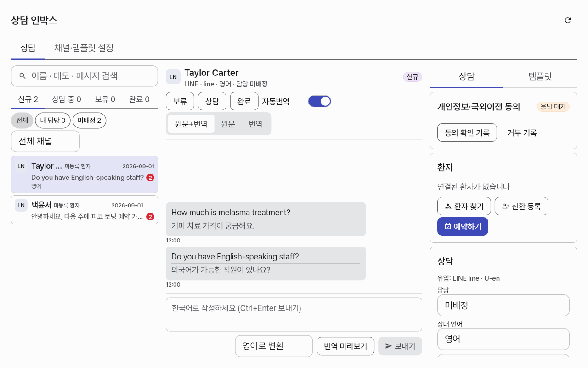Click the 신환 등록 button
Image resolution: width=588 pixels, height=368 pixels.
521,206
